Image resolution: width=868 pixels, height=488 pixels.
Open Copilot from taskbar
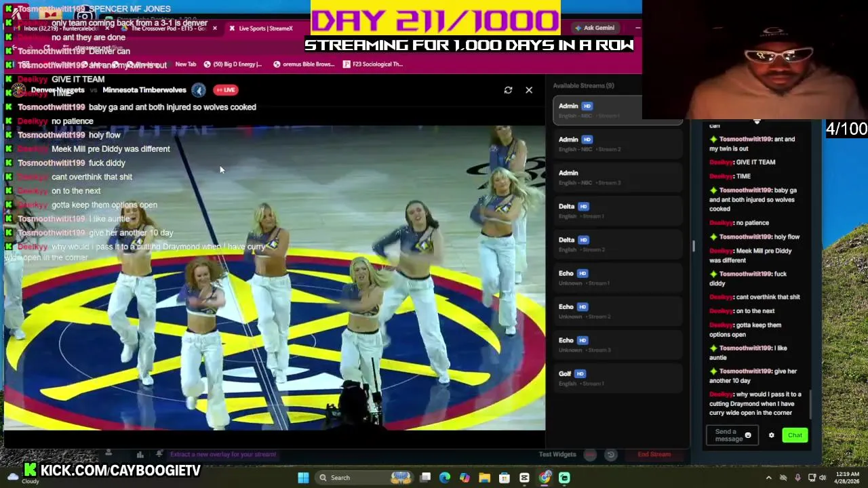[x=465, y=478]
